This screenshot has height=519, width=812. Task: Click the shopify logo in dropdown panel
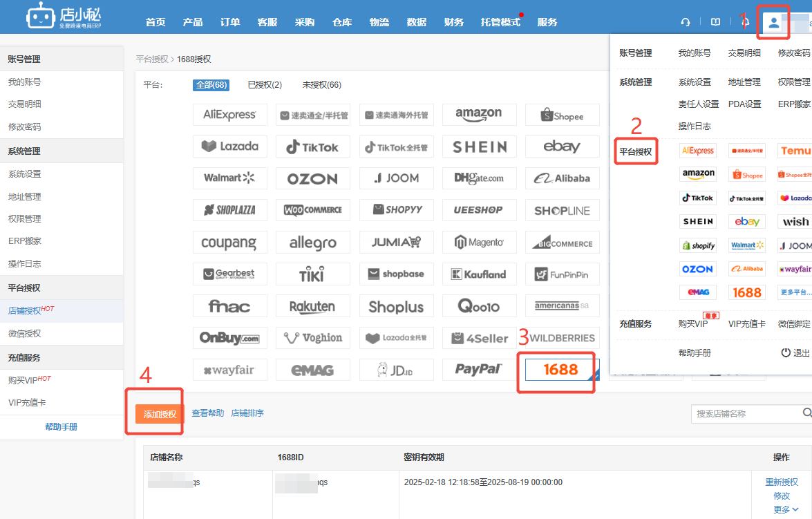click(698, 245)
